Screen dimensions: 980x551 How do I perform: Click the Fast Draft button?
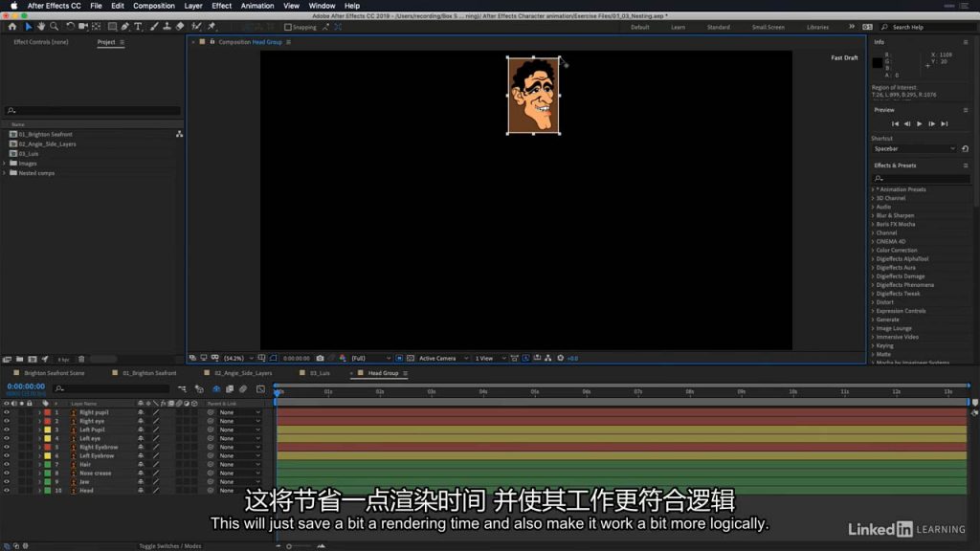[844, 58]
